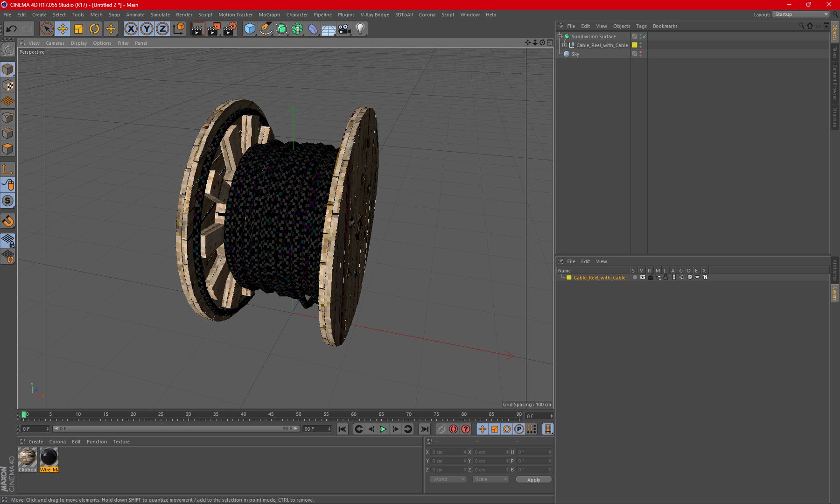This screenshot has width=840, height=504.
Task: Open the Cube primitive object icon
Action: click(250, 29)
